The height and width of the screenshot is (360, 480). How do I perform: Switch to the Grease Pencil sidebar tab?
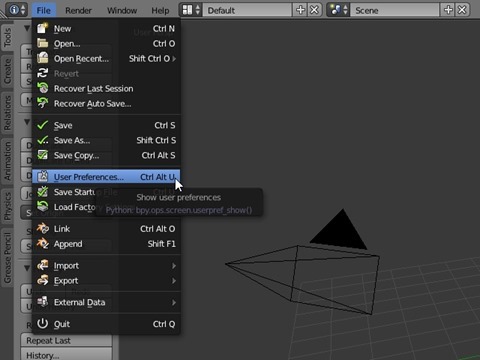[7, 257]
